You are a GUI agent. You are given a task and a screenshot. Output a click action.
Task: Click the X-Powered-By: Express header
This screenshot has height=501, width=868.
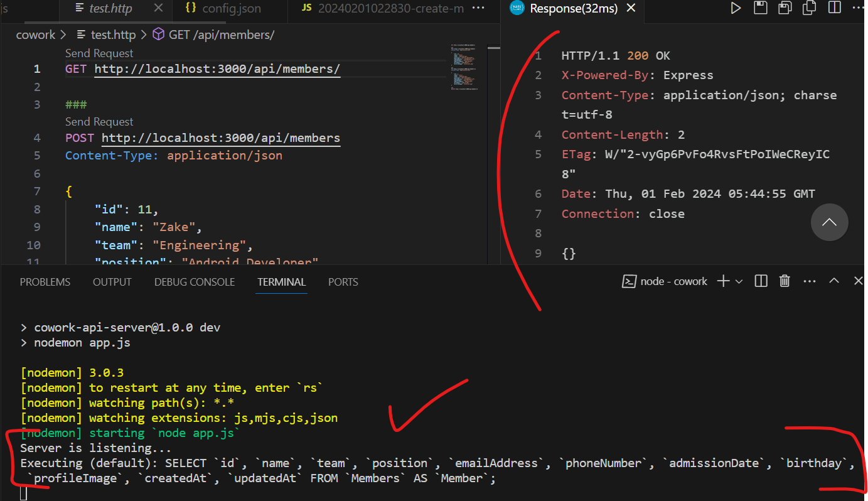point(637,75)
